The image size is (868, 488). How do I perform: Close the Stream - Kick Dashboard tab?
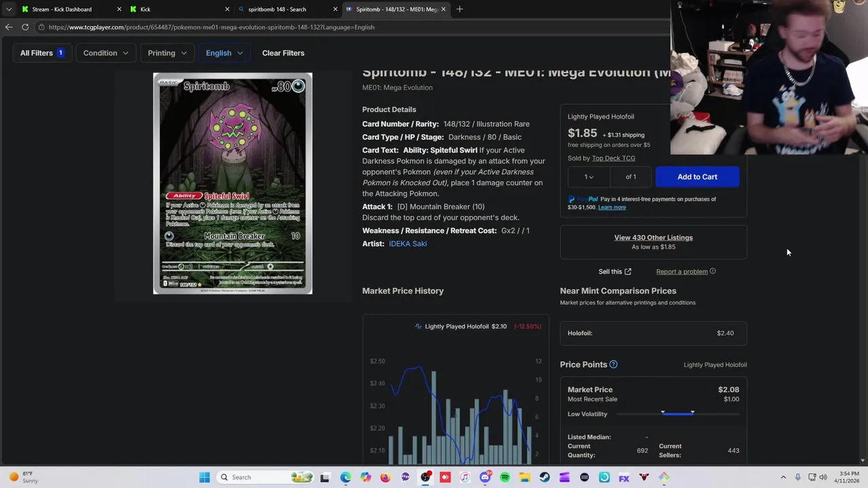click(x=119, y=9)
